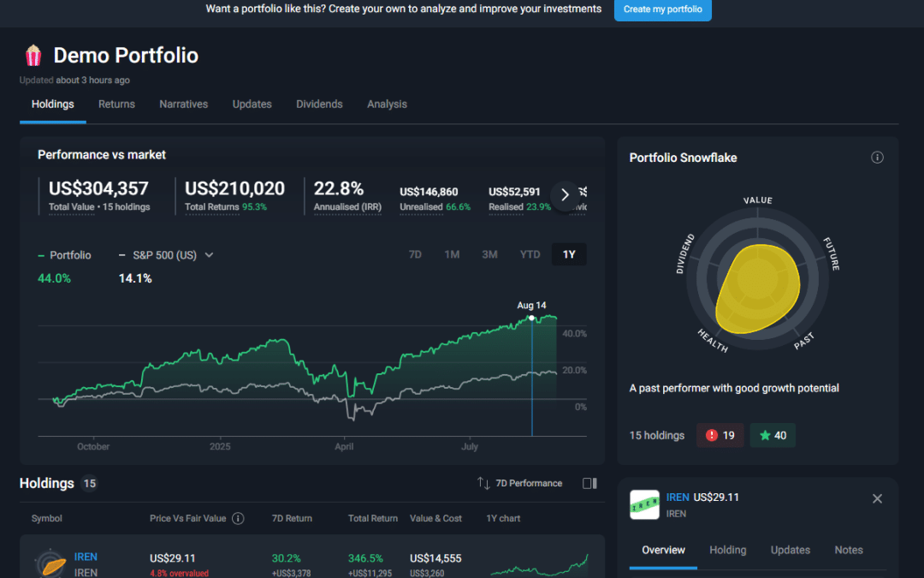
Task: Click the 7D Performance sort arrows icon
Action: click(483, 484)
